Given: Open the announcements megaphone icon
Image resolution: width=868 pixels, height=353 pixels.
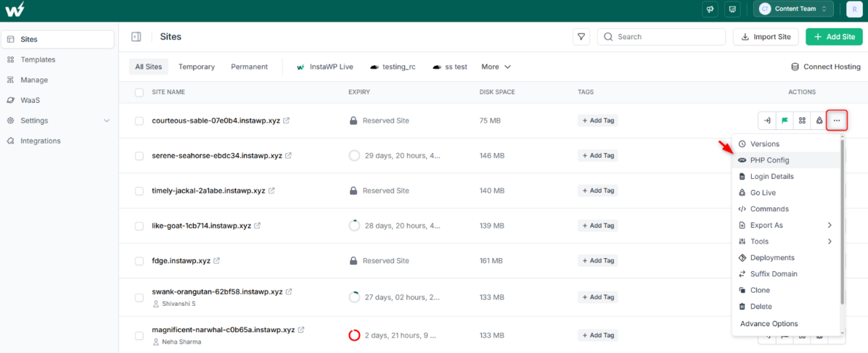Looking at the screenshot, I should pos(711,9).
